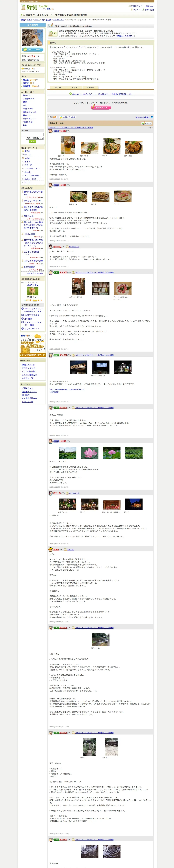
Task: Open the 表示中の掲示板のみ dropdown
Action: (35, 138)
